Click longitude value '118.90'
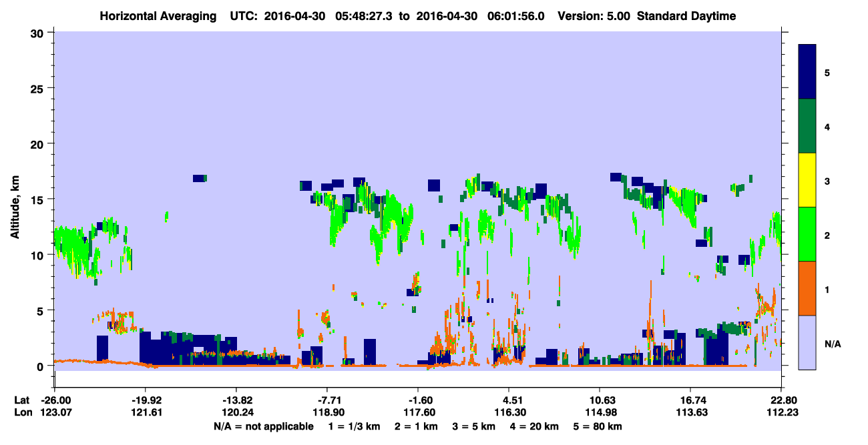 point(327,412)
